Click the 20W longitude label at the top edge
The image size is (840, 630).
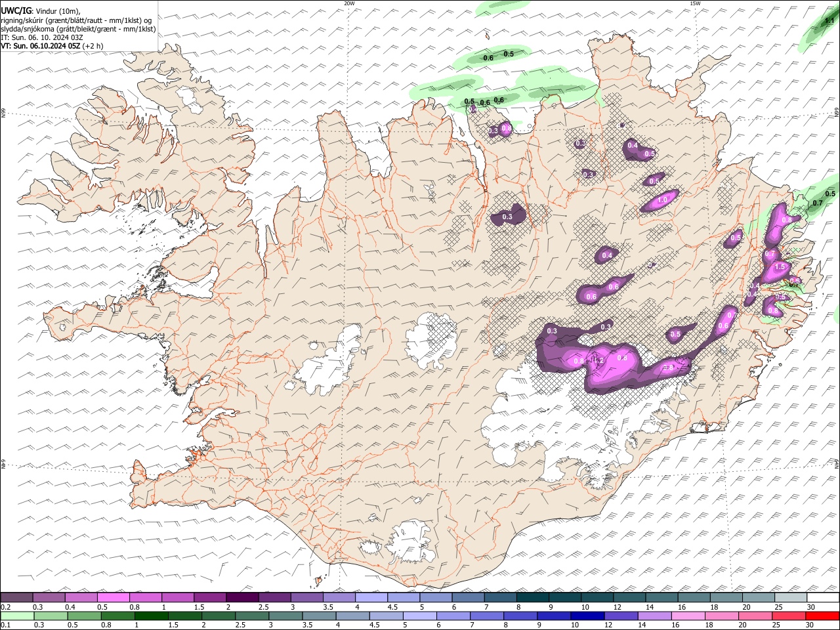(x=349, y=3)
